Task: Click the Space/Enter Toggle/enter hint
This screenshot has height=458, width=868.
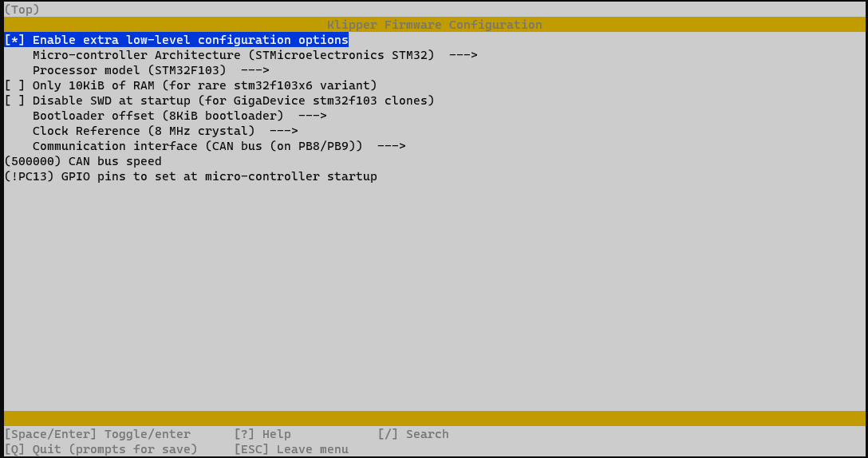Action: pyautogui.click(x=97, y=434)
